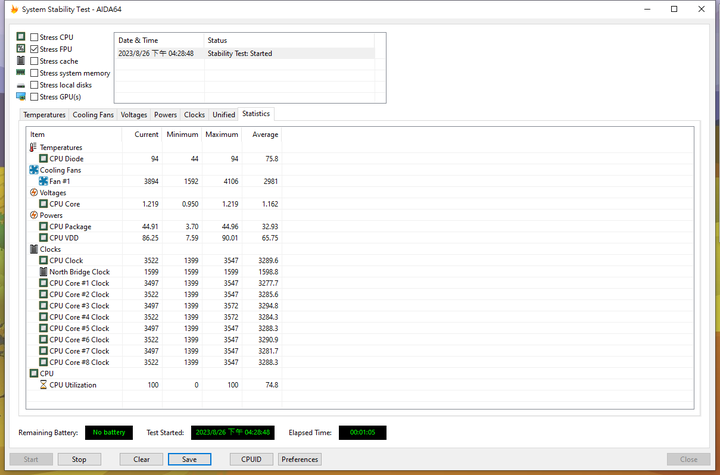Screen dimensions: 720x475
Task: Click the Stress system memory RAM icon
Action: (21, 73)
